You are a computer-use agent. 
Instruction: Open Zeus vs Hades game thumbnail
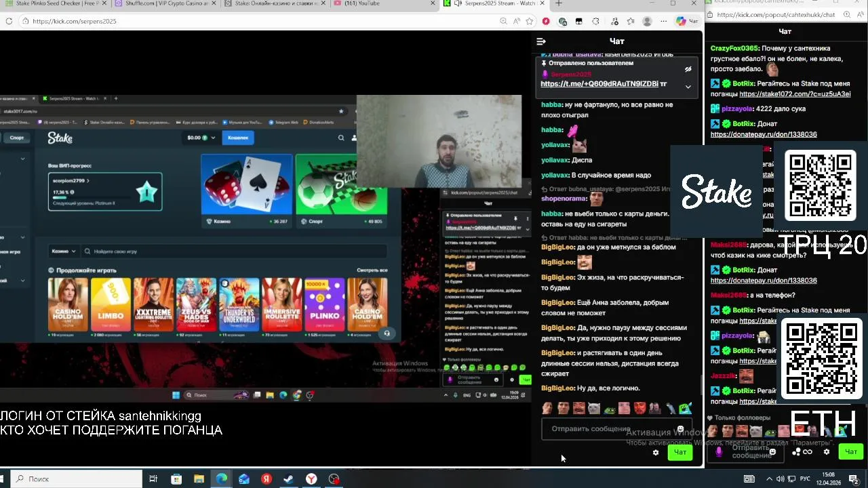tap(196, 304)
